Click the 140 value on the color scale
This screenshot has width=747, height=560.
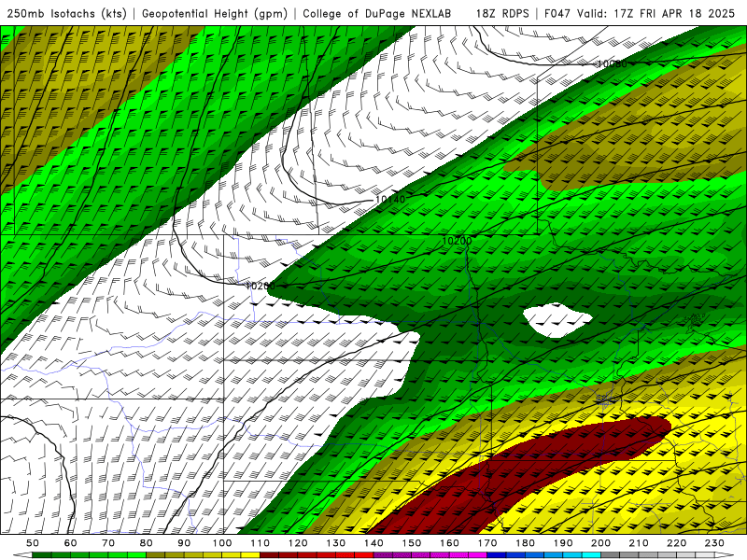[x=373, y=543]
